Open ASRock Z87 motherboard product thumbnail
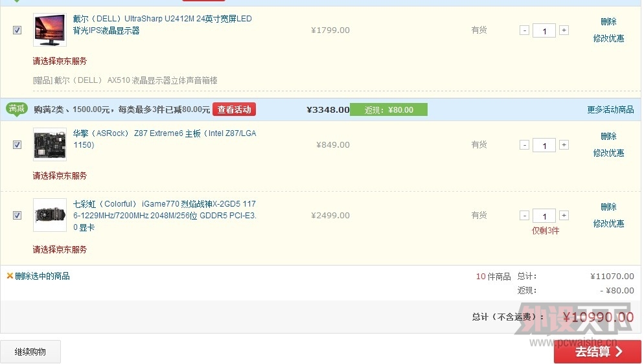 tap(50, 144)
